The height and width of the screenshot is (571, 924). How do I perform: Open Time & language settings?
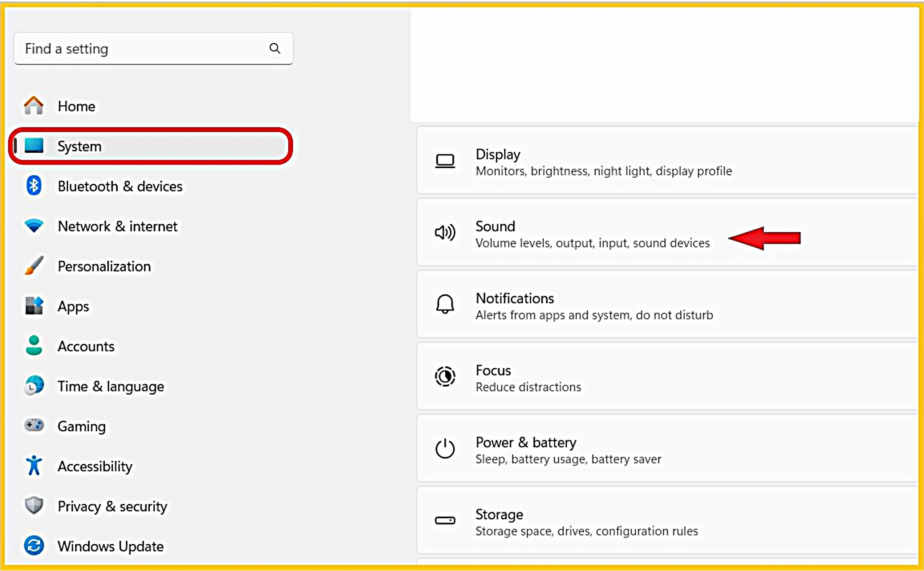click(x=111, y=386)
